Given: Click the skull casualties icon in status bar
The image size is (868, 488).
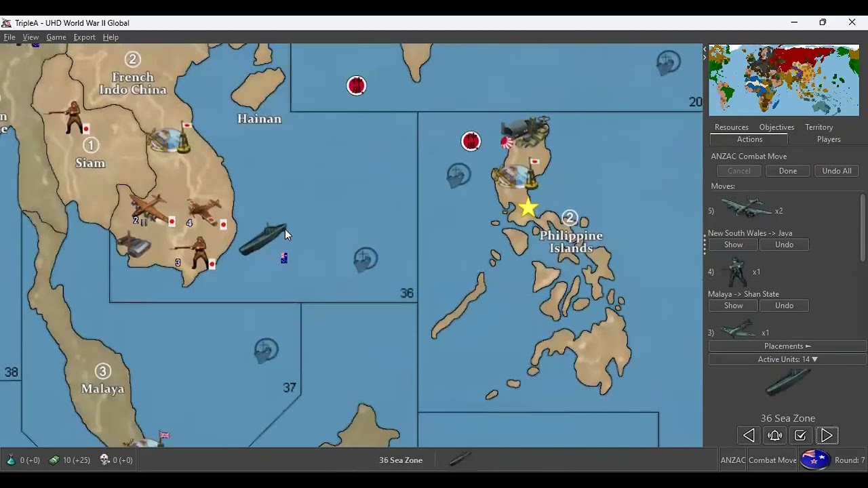Looking at the screenshot, I should [104, 460].
